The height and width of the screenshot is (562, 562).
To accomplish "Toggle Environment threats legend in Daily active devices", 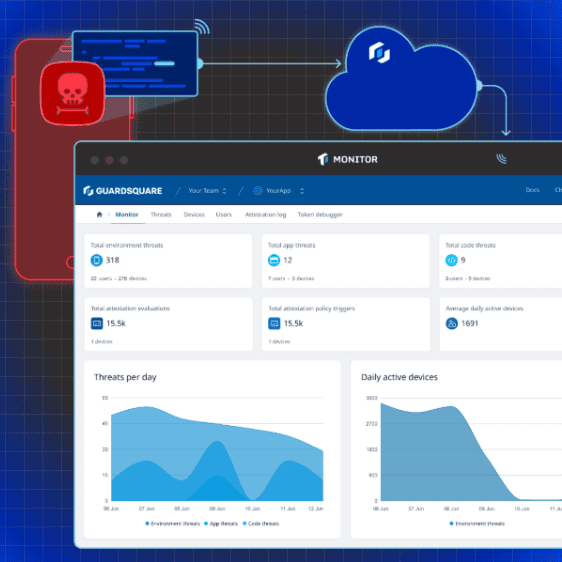I will coord(477,524).
